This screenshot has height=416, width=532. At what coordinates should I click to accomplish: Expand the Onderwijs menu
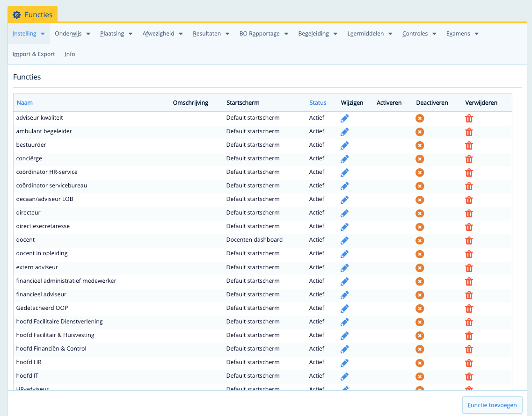[x=72, y=34]
